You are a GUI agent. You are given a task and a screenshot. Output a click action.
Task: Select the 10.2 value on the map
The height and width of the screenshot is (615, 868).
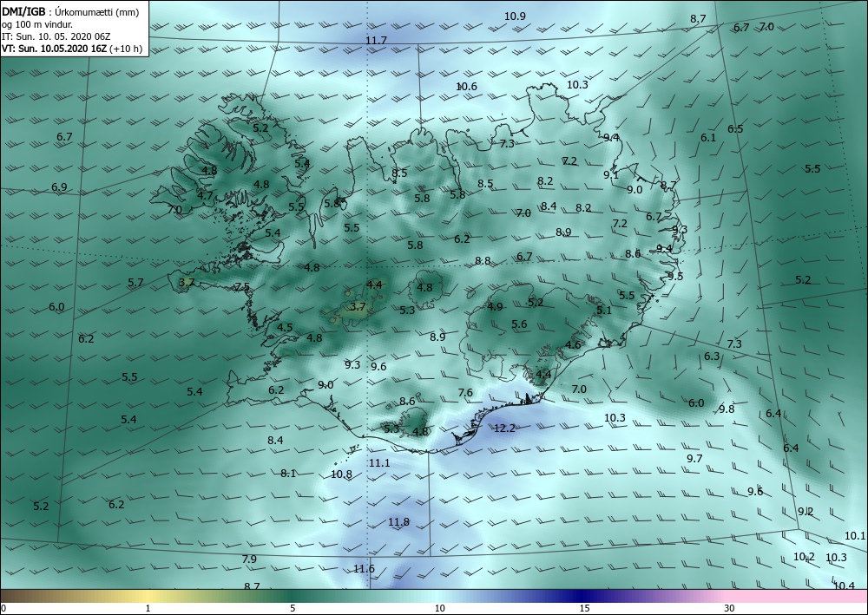click(804, 557)
